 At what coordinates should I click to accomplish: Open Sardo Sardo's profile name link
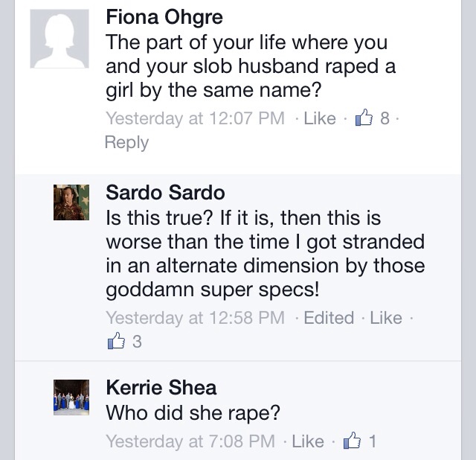click(x=165, y=193)
